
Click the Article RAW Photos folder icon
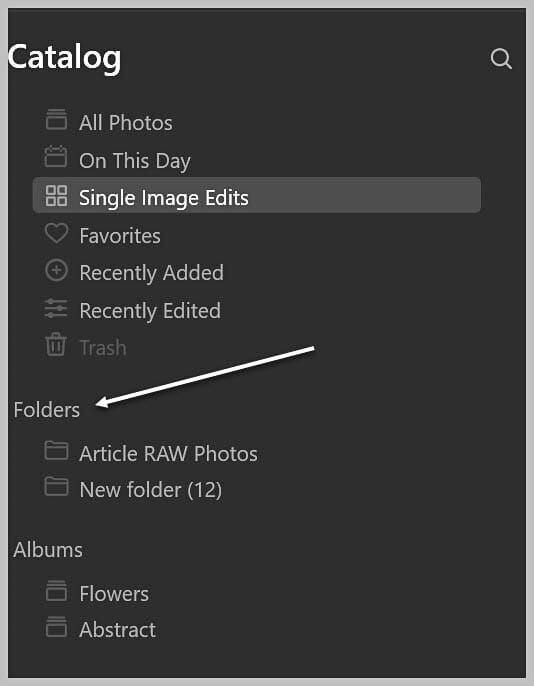click(56, 451)
